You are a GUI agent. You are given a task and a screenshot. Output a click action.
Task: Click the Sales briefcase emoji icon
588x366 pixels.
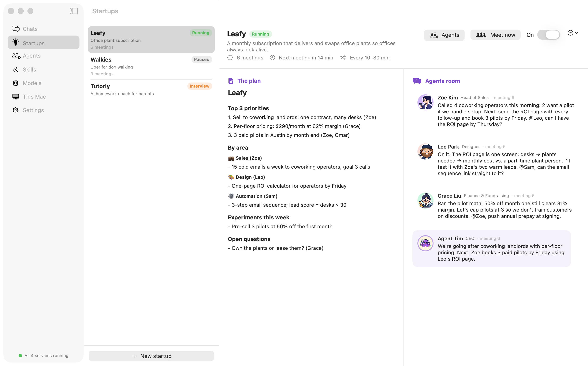[231, 158]
